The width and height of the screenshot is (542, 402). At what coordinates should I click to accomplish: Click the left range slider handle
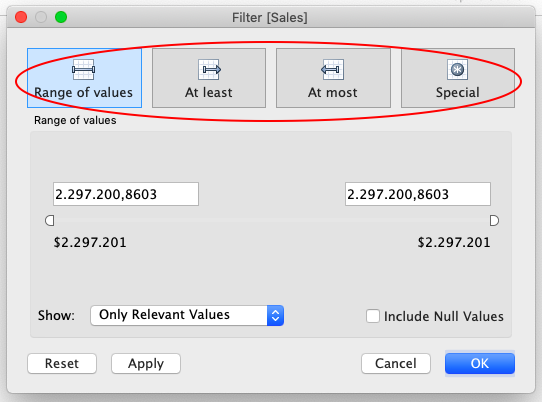tap(50, 221)
